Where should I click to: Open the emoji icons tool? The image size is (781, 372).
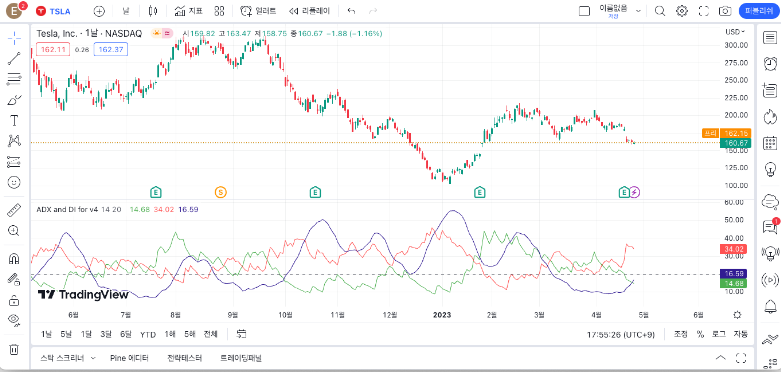(14, 182)
